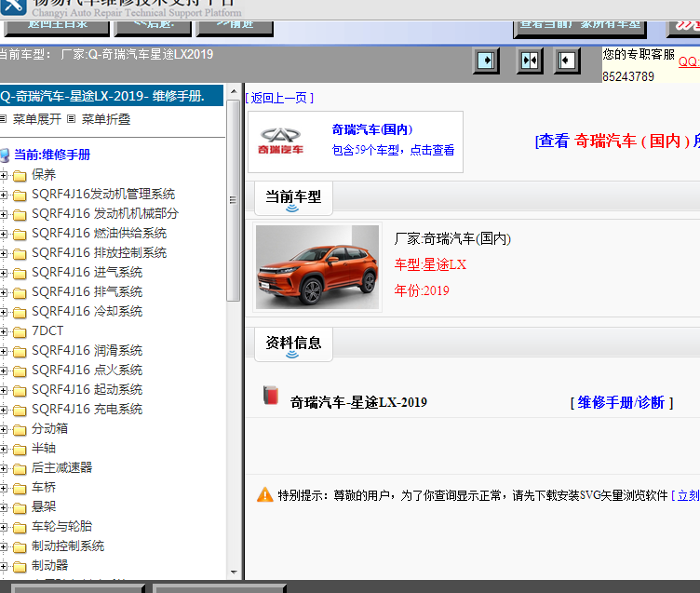Switch to the 当前车型 tab
Viewport: 700px width, 593px height.
[x=293, y=198]
